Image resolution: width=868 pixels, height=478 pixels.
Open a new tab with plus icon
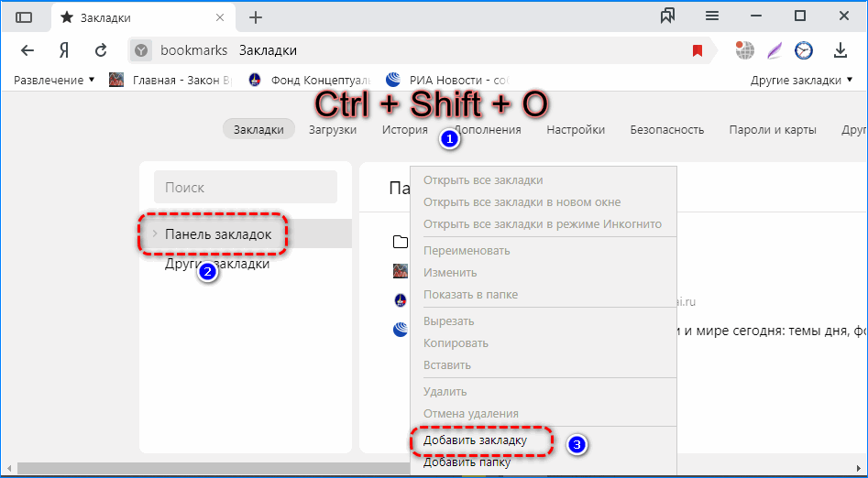coord(256,17)
